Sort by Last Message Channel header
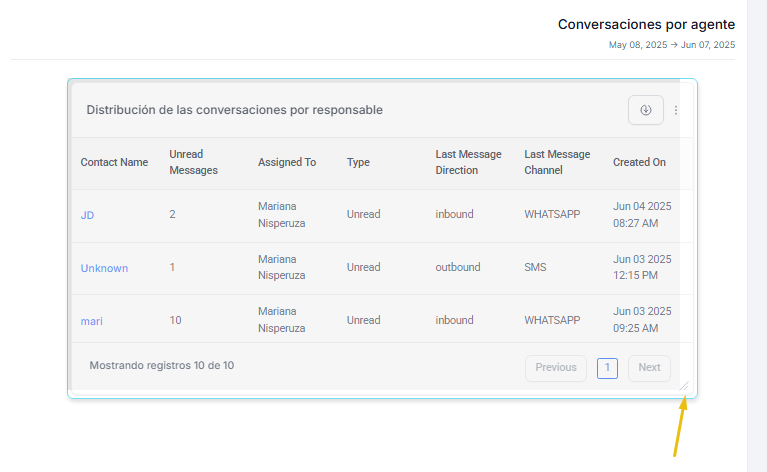The width and height of the screenshot is (767, 472). coord(557,162)
